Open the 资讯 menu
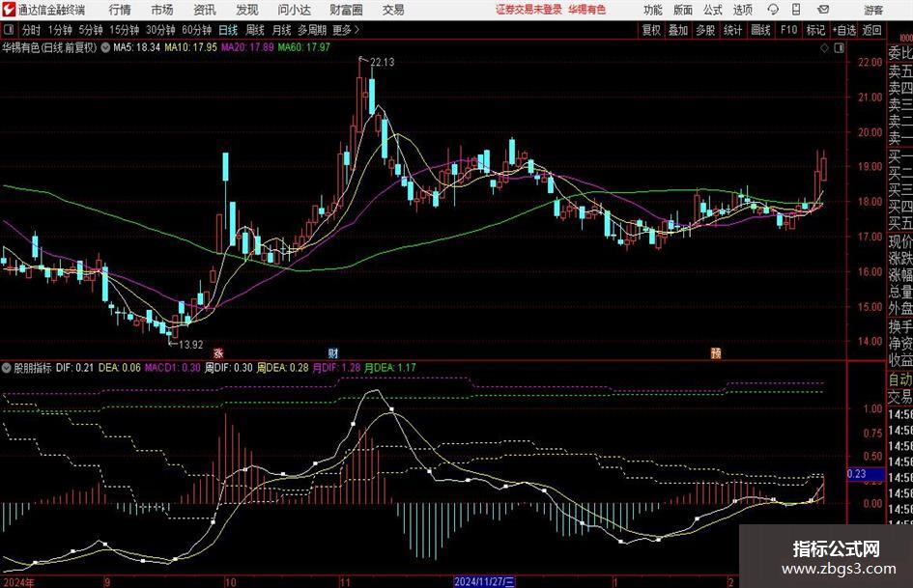Image resolution: width=913 pixels, height=588 pixels. pyautogui.click(x=205, y=10)
